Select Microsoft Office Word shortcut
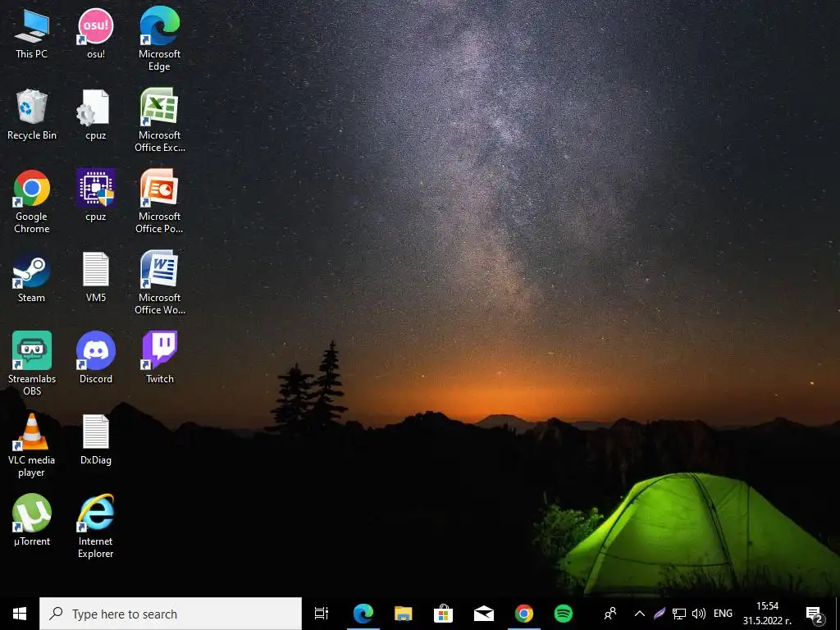 click(160, 283)
